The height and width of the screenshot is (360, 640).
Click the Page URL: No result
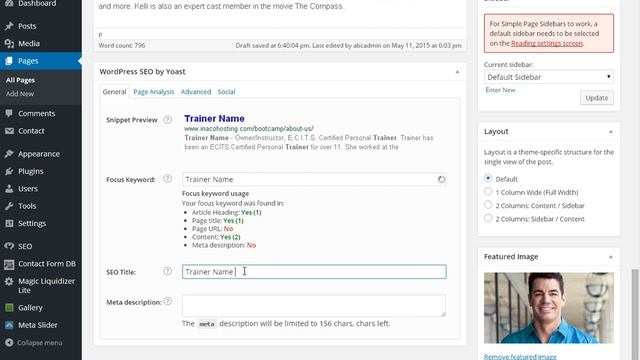(x=213, y=229)
